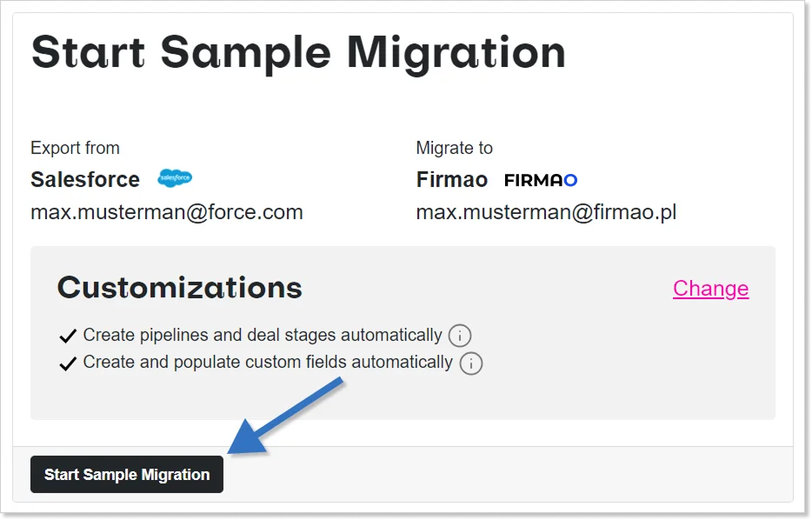
Task: Click the 'Migrate to' label
Action: click(455, 148)
